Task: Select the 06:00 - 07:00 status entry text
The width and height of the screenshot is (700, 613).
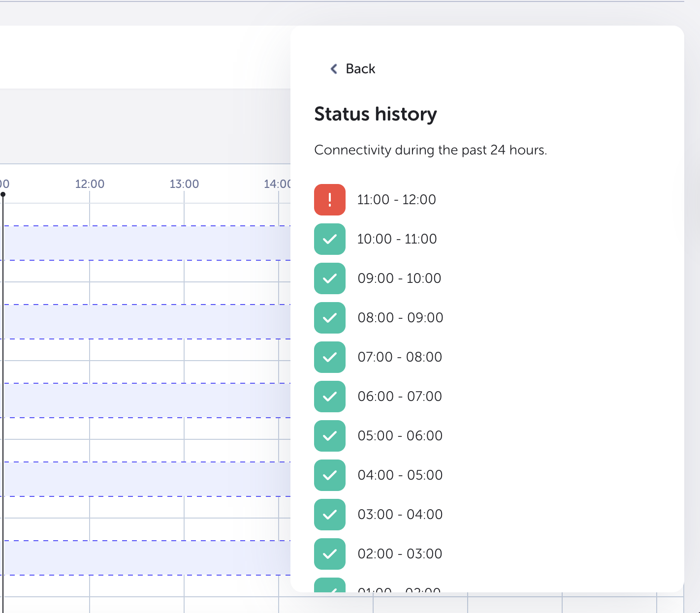Action: [400, 397]
